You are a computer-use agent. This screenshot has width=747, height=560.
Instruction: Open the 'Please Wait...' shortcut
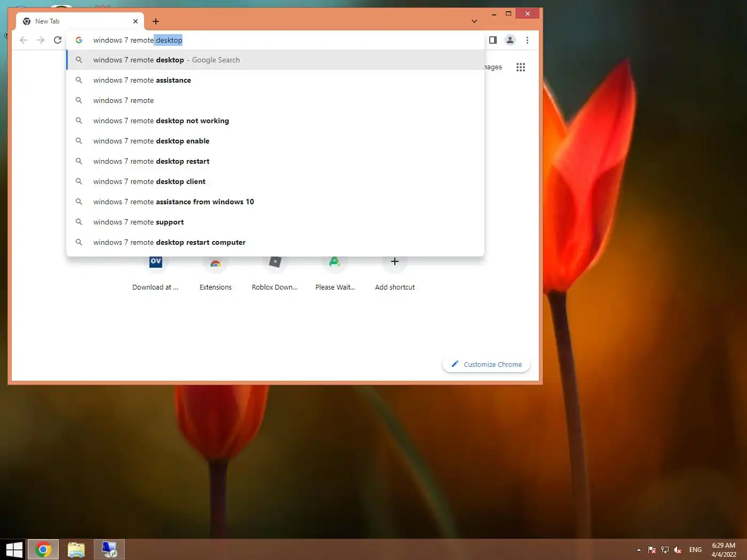click(x=335, y=274)
